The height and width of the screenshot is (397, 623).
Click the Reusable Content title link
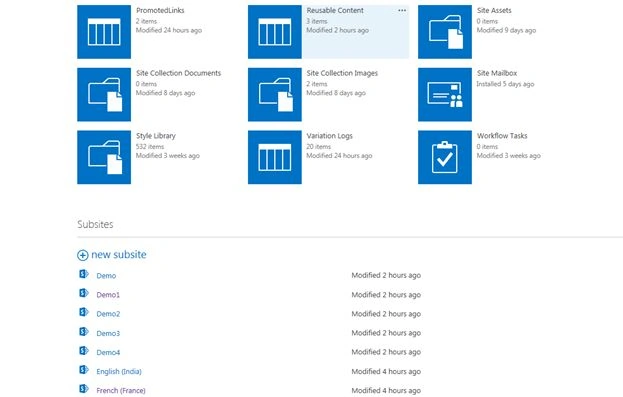click(x=335, y=10)
